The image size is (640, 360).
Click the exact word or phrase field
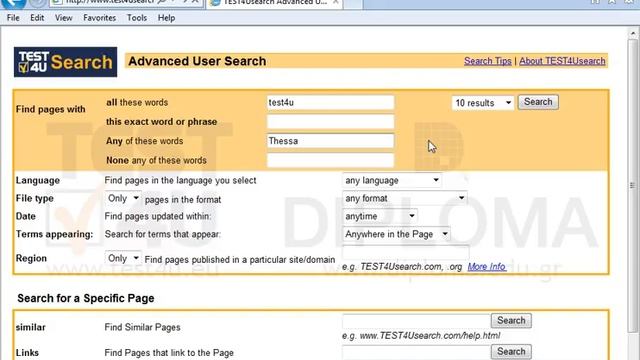click(330, 122)
